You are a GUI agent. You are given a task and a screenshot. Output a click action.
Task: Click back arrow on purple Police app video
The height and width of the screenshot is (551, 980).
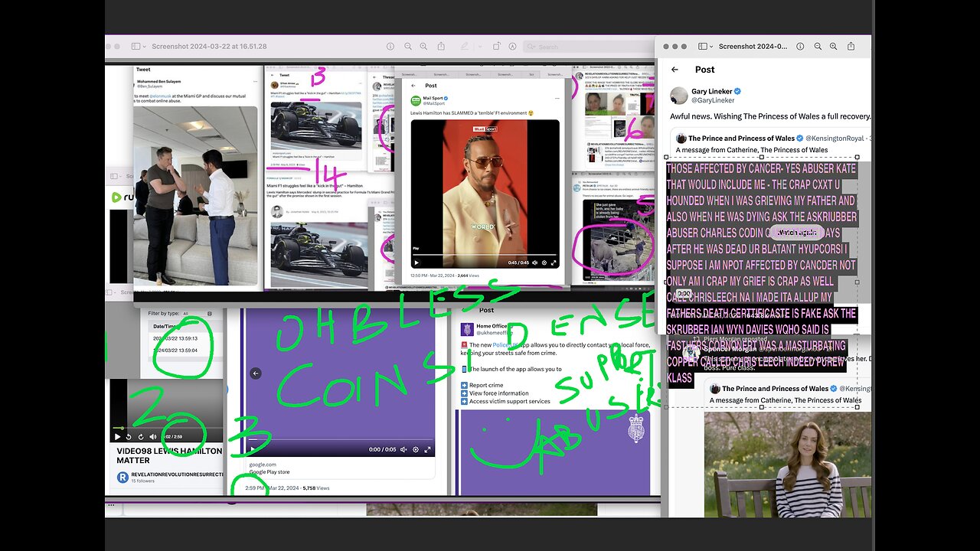pos(256,373)
